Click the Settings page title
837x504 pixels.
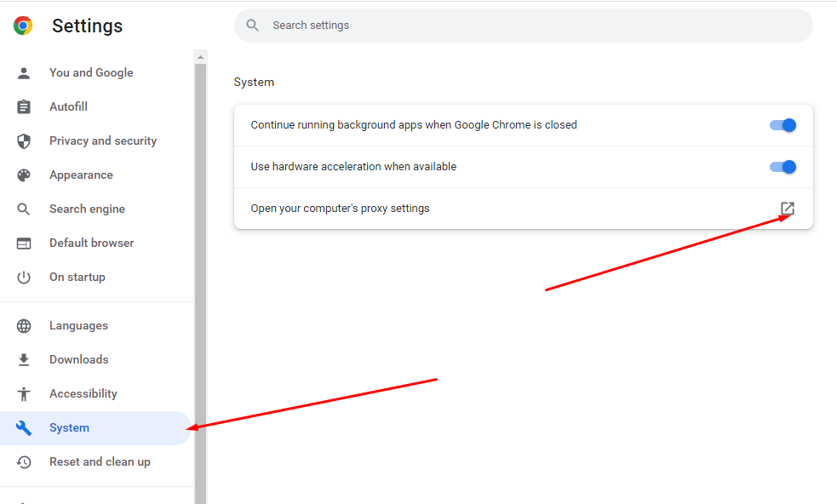point(88,26)
